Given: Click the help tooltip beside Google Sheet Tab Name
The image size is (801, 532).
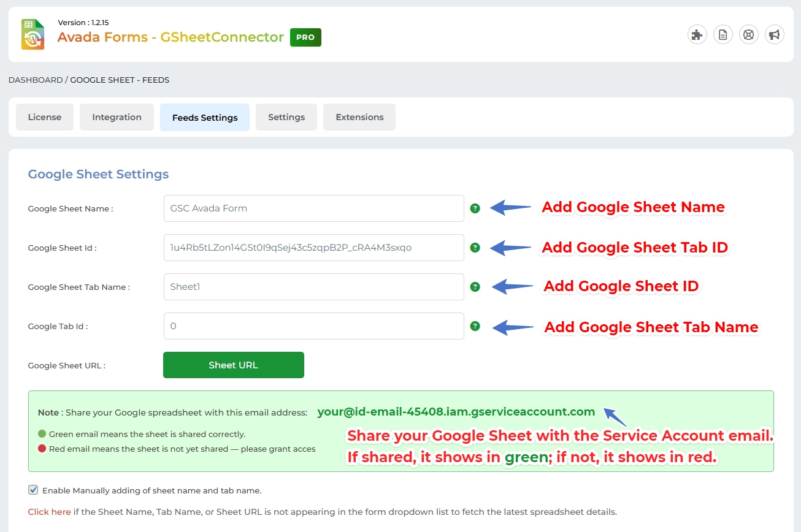Looking at the screenshot, I should pyautogui.click(x=475, y=286).
